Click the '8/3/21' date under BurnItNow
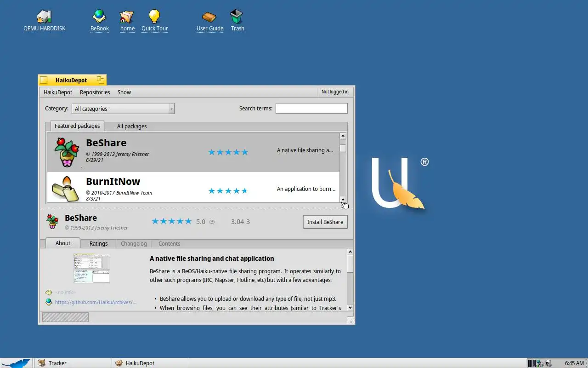 coord(93,199)
